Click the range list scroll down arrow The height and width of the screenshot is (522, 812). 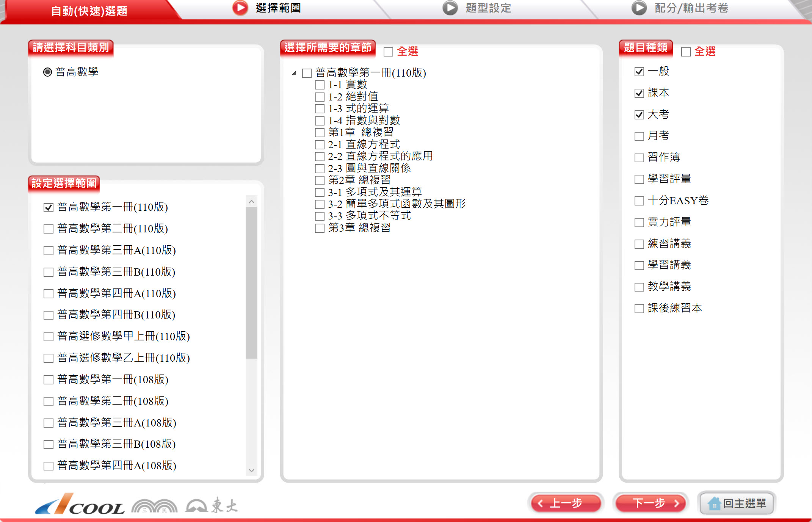[x=251, y=470]
